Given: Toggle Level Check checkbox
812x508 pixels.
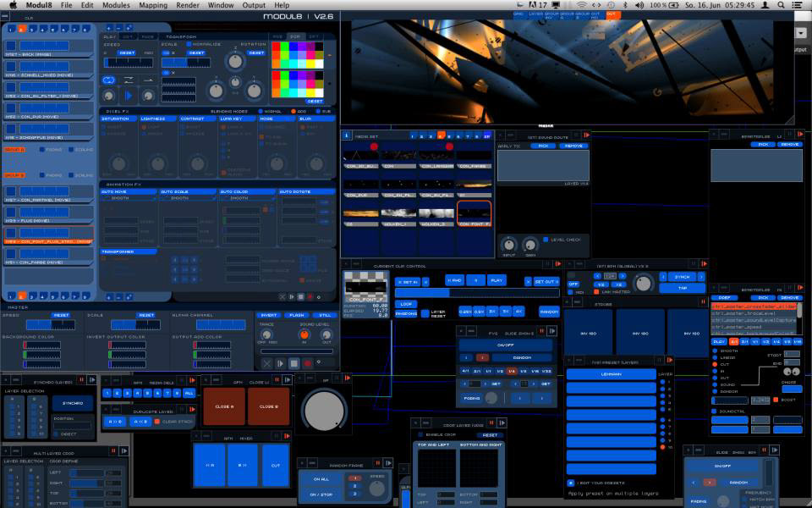Looking at the screenshot, I should tap(546, 240).
